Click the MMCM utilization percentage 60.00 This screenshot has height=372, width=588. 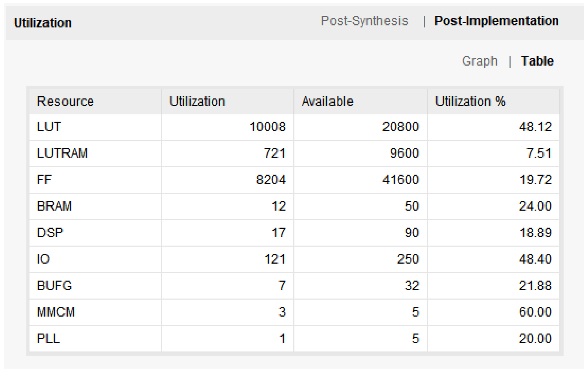pos(535,312)
